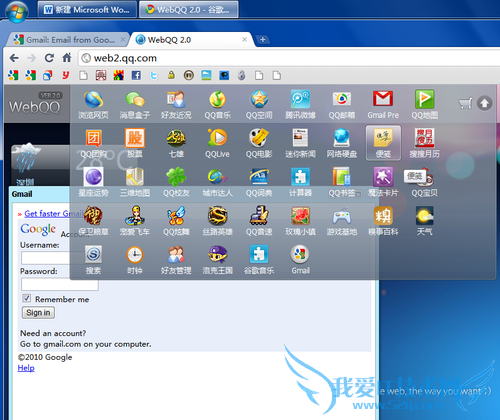
Task: Launch the Gmail Pre app icon
Action: (x=383, y=104)
